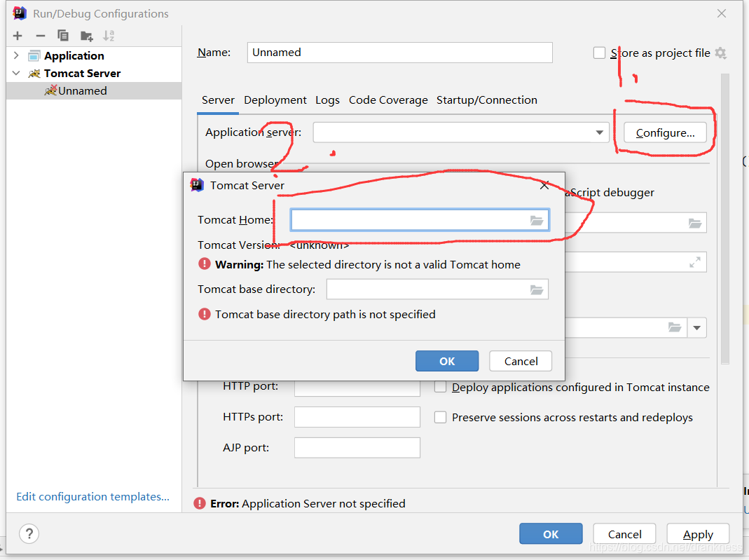Click the AJP port field
The width and height of the screenshot is (749, 560).
click(x=357, y=448)
